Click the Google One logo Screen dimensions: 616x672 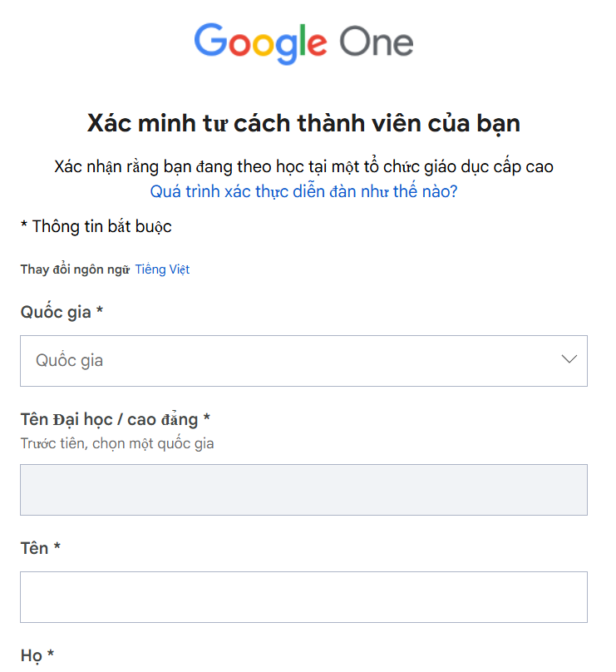[x=303, y=42]
